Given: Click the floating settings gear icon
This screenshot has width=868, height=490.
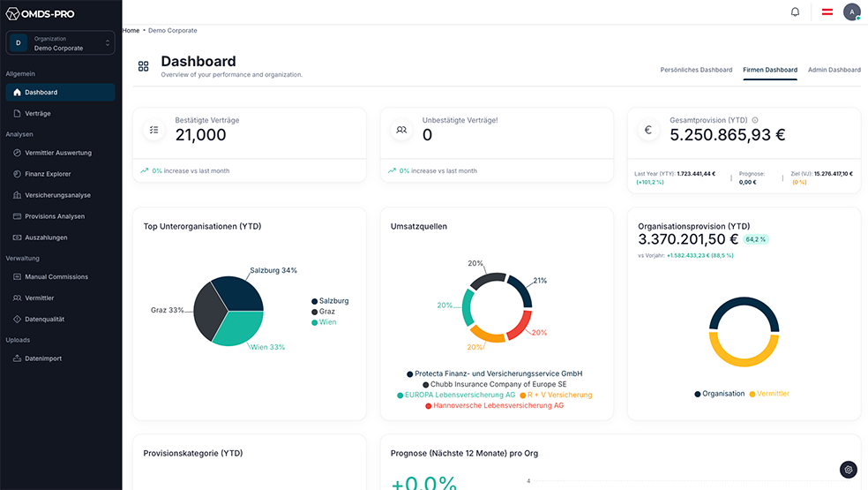Looking at the screenshot, I should 848,470.
